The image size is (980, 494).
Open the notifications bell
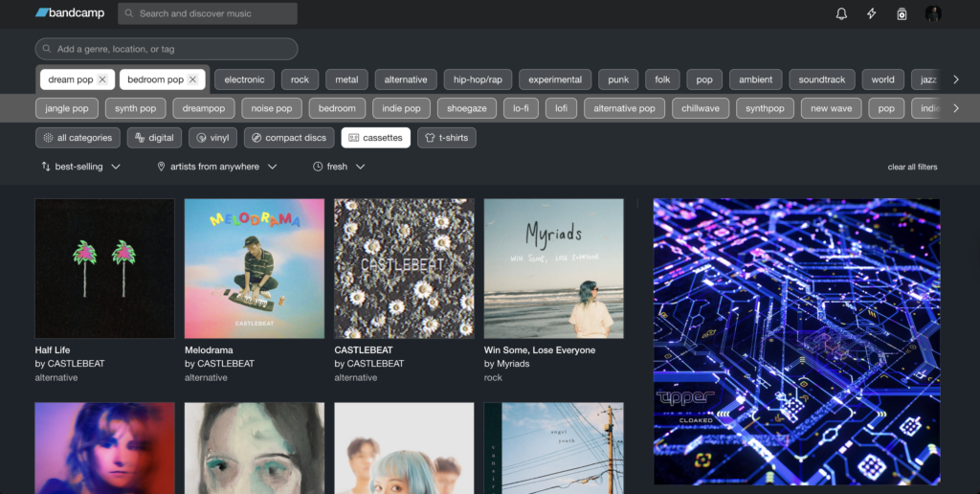[841, 13]
